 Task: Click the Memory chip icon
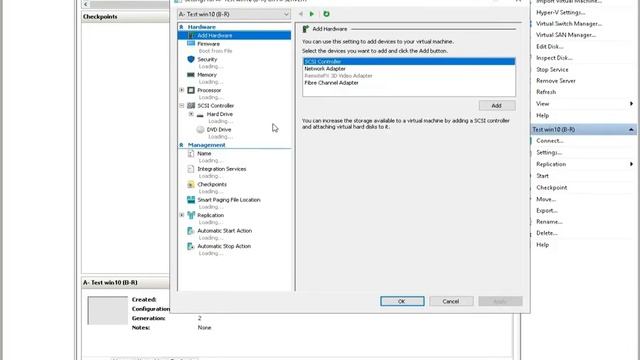(x=191, y=75)
